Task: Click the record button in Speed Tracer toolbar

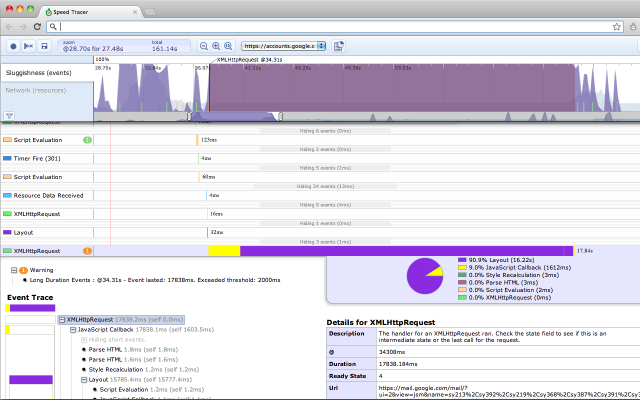Action: [12, 46]
